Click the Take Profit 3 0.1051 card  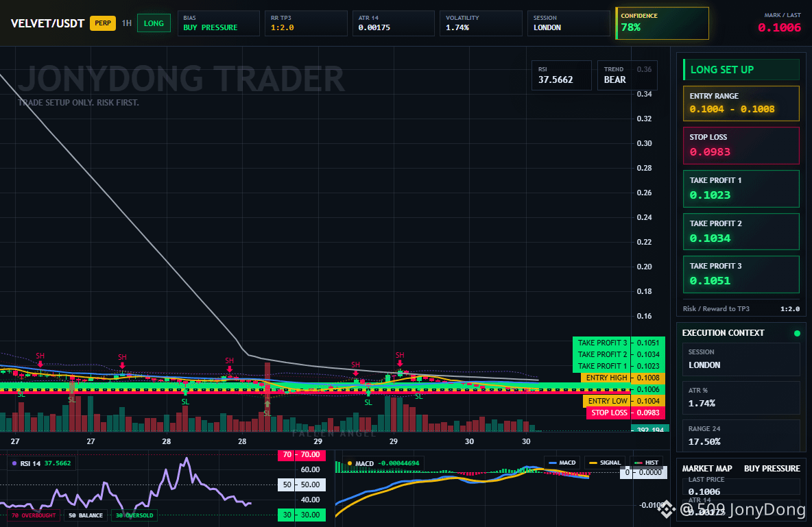741,274
